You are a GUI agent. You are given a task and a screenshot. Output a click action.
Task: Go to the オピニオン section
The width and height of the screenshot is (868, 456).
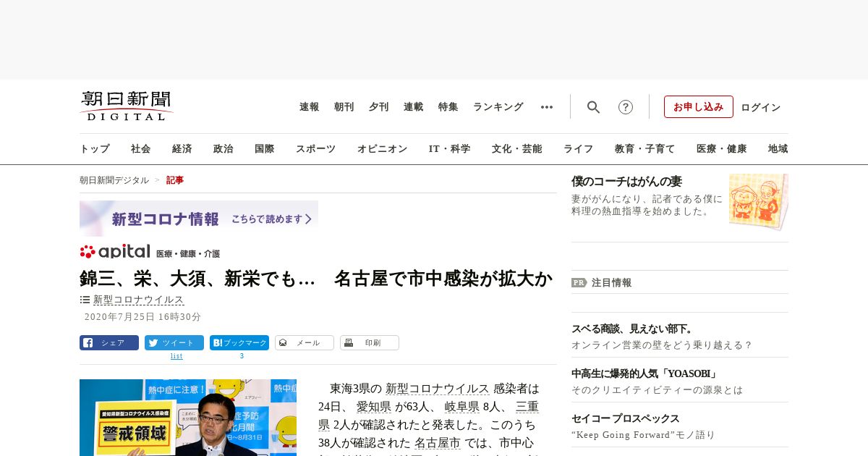pos(382,149)
